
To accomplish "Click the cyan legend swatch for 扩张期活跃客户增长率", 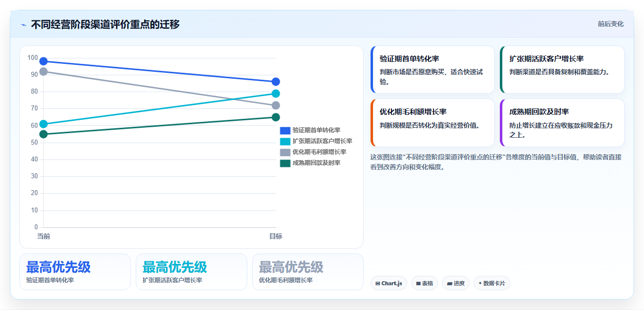I will pos(285,141).
